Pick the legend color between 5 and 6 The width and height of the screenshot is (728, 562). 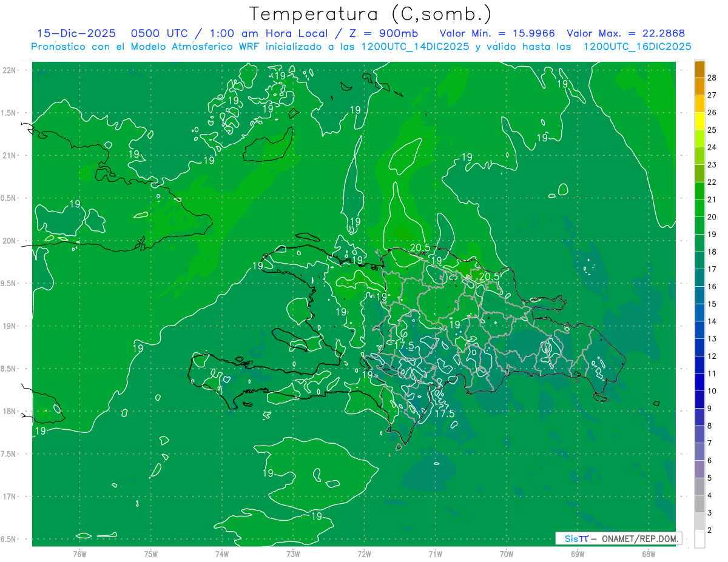[x=699, y=469]
